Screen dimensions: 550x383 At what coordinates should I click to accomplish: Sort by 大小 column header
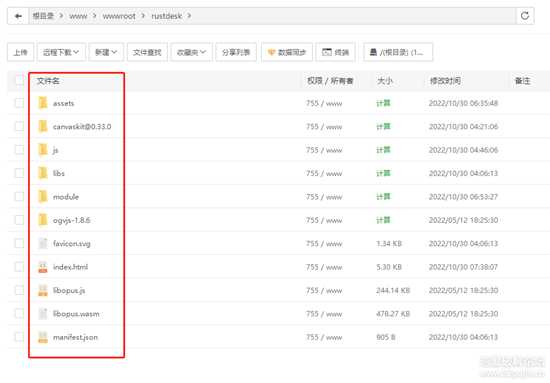pos(385,81)
